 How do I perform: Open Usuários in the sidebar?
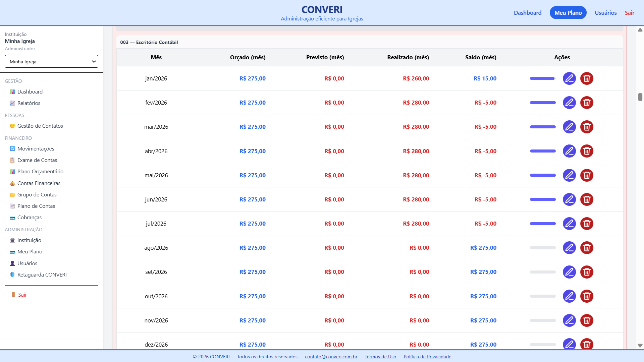pos(27,263)
